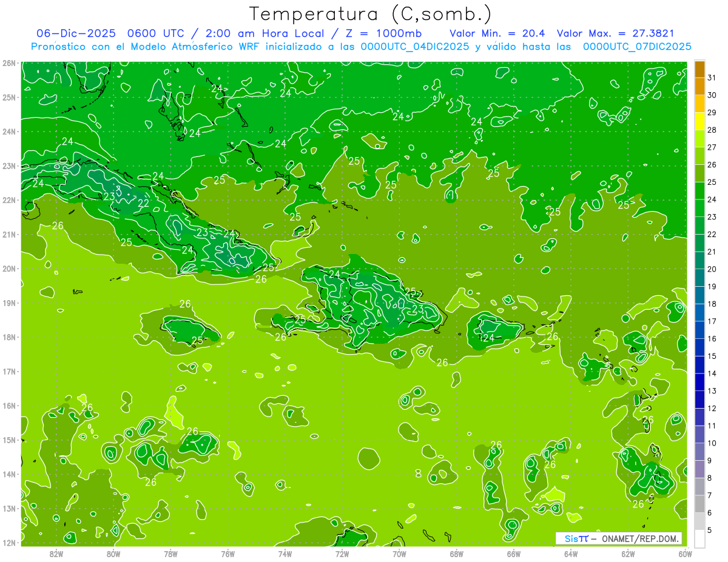728x562 pixels.
Task: Click the title "Temperatura (C,somb.)"
Action: click(371, 15)
